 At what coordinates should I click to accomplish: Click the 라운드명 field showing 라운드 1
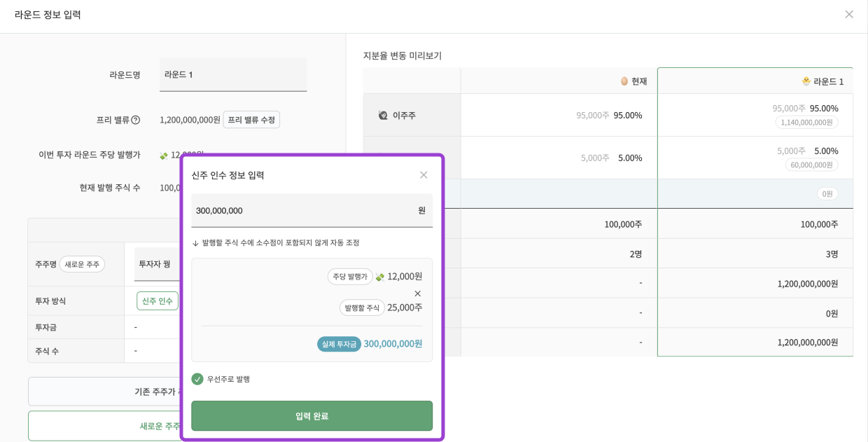[x=233, y=74]
